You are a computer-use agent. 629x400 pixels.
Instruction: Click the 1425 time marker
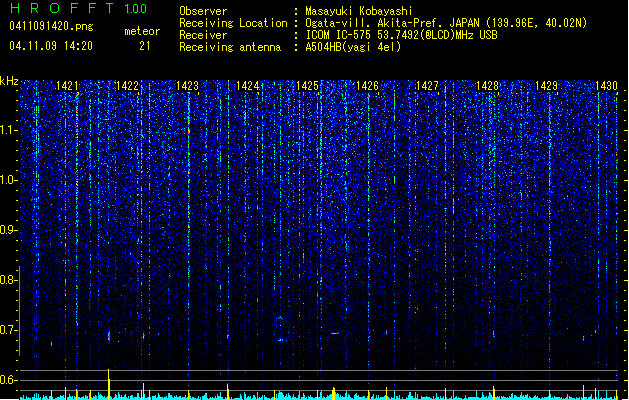pyautogui.click(x=307, y=86)
